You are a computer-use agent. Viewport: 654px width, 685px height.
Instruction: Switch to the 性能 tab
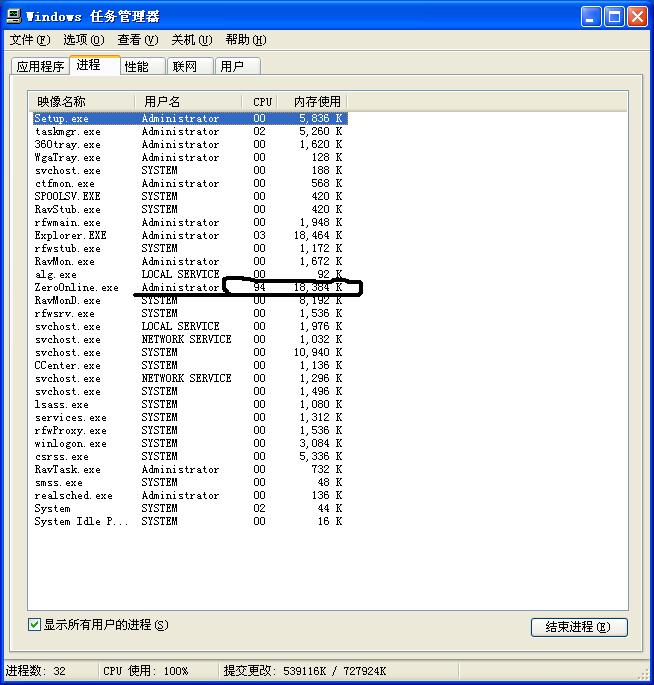pyautogui.click(x=143, y=66)
